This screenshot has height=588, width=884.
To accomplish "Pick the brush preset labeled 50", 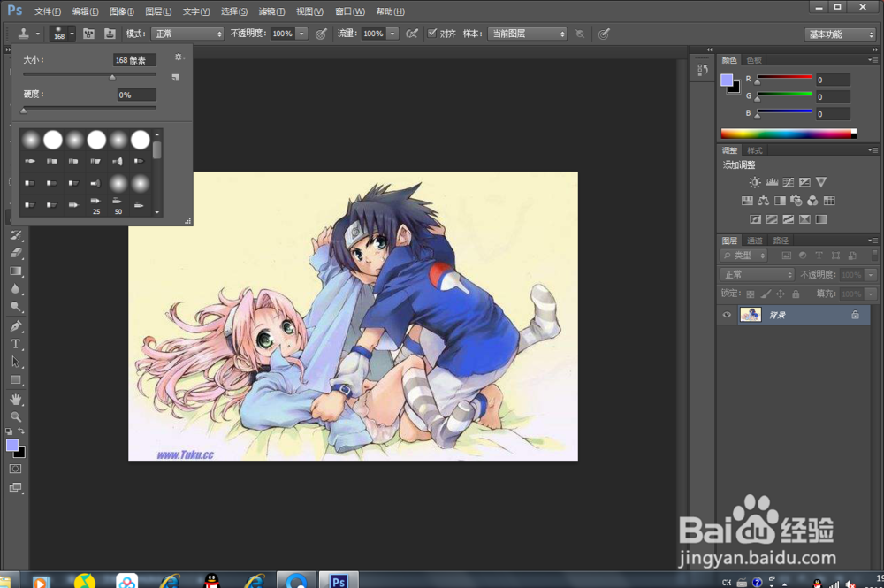I will [x=118, y=204].
